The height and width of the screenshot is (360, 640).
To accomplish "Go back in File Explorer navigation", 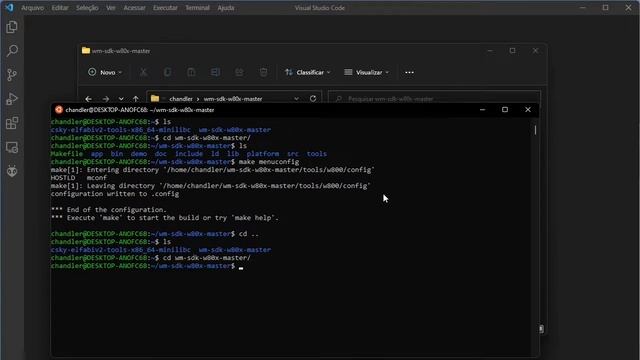I will click(88, 99).
